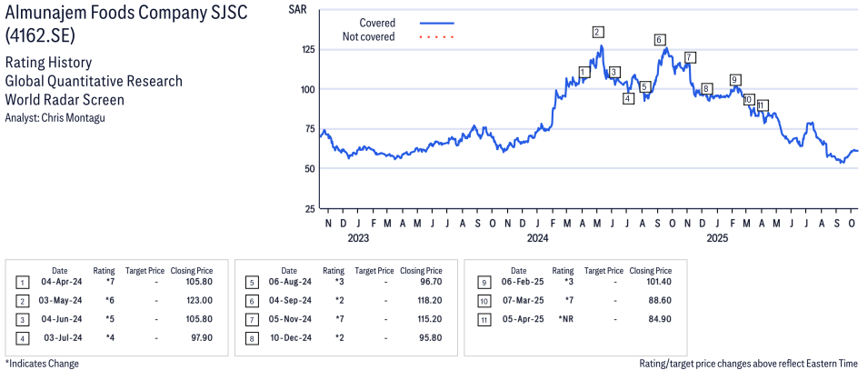
Task: Select marker 4 below the chart line
Action: pyautogui.click(x=628, y=98)
